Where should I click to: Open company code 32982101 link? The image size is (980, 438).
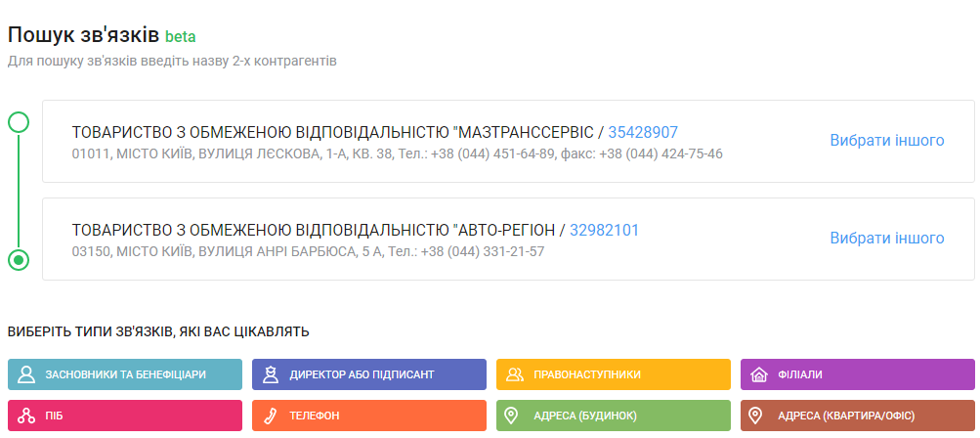point(604,230)
